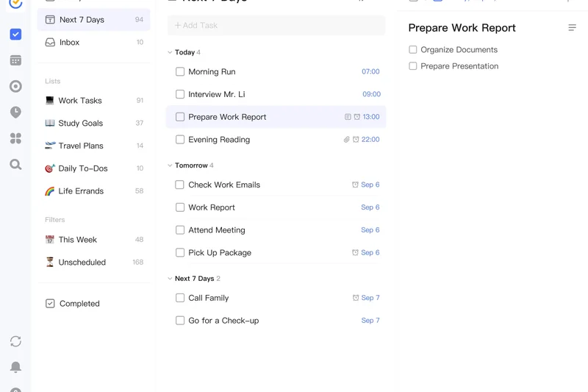The image size is (588, 392).
Task: Open the focus timer target icon
Action: click(15, 86)
